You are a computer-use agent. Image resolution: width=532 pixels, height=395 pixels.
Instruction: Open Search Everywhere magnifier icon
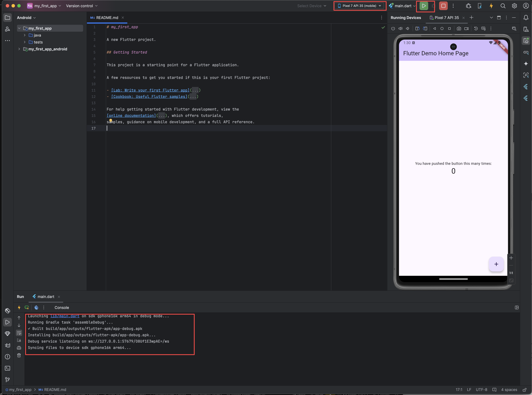click(503, 6)
